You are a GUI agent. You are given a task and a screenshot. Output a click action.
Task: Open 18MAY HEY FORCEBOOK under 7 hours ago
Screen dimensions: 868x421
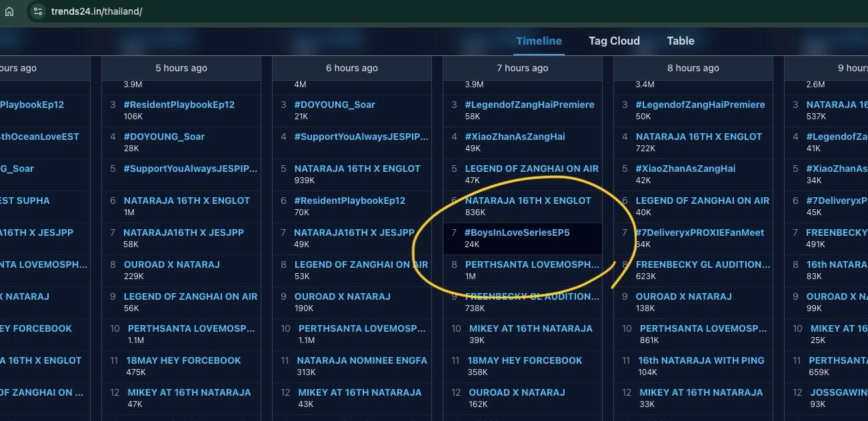click(x=525, y=360)
